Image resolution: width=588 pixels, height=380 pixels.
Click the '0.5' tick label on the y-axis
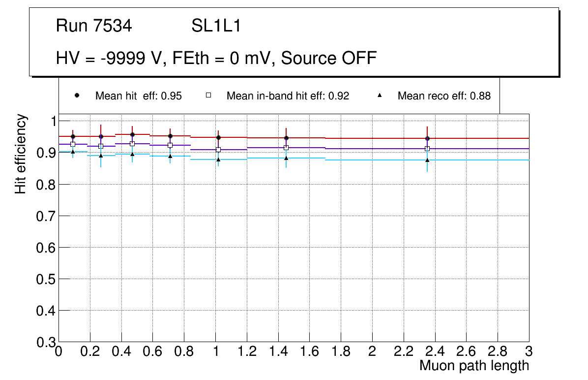point(45,279)
